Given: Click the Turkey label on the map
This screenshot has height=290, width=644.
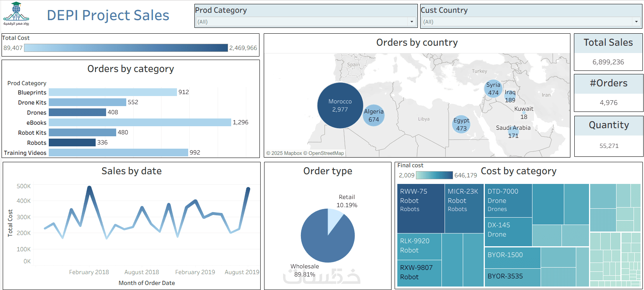Looking at the screenshot, I should pyautogui.click(x=479, y=71).
